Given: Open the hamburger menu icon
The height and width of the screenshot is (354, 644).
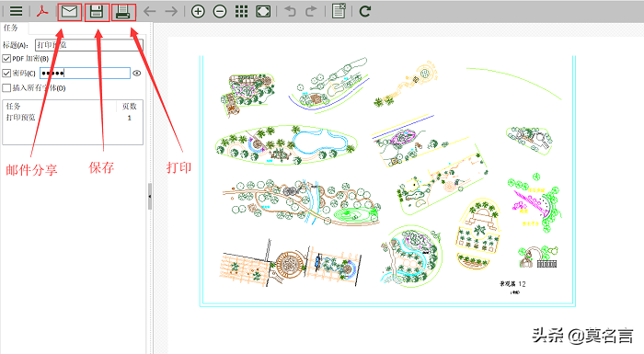Looking at the screenshot, I should [16, 11].
